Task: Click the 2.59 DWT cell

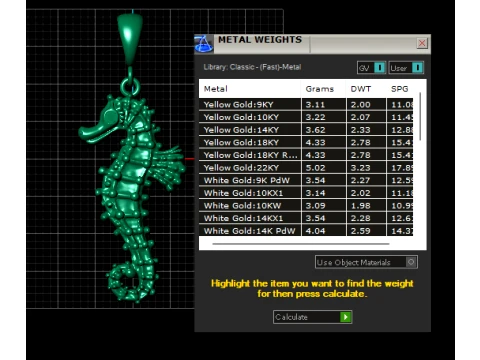Action: pyautogui.click(x=366, y=231)
